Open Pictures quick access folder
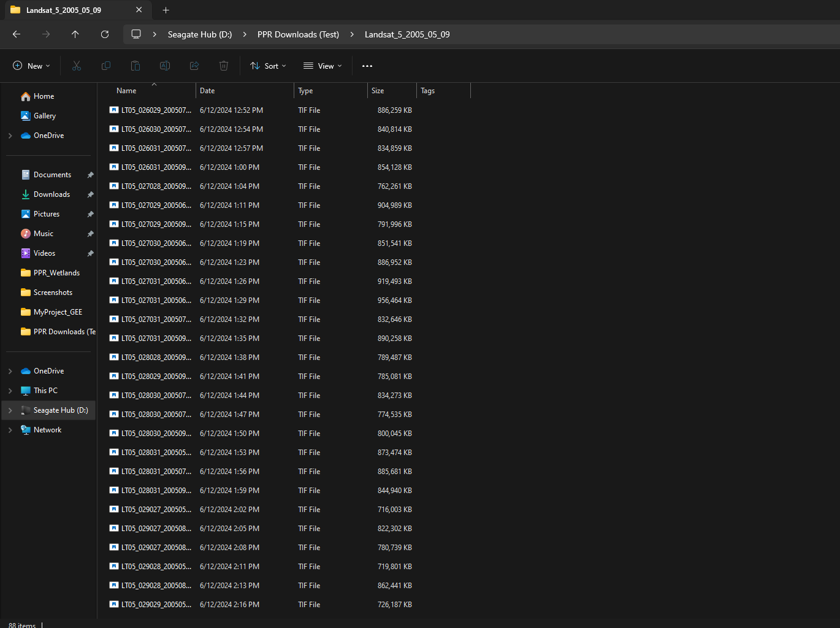 pyautogui.click(x=48, y=214)
